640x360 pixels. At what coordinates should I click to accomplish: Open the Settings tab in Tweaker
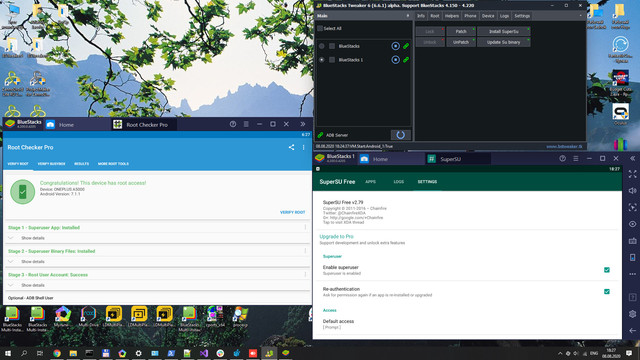(522, 16)
